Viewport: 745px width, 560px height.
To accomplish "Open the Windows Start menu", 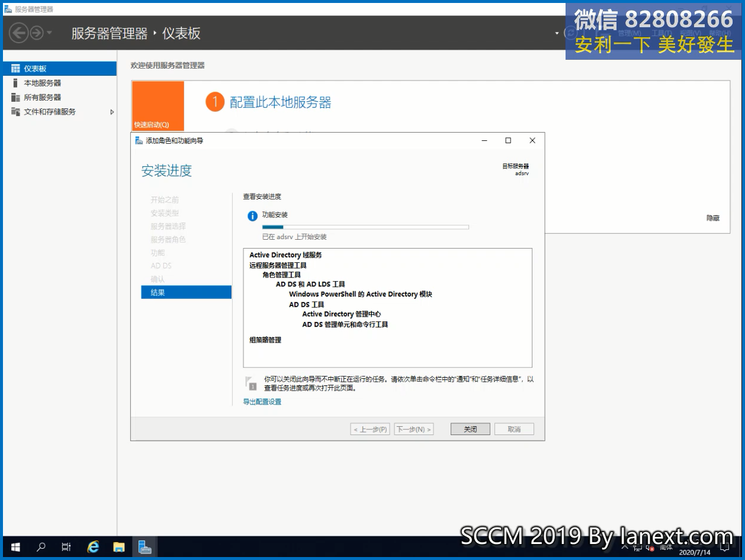I will point(15,547).
